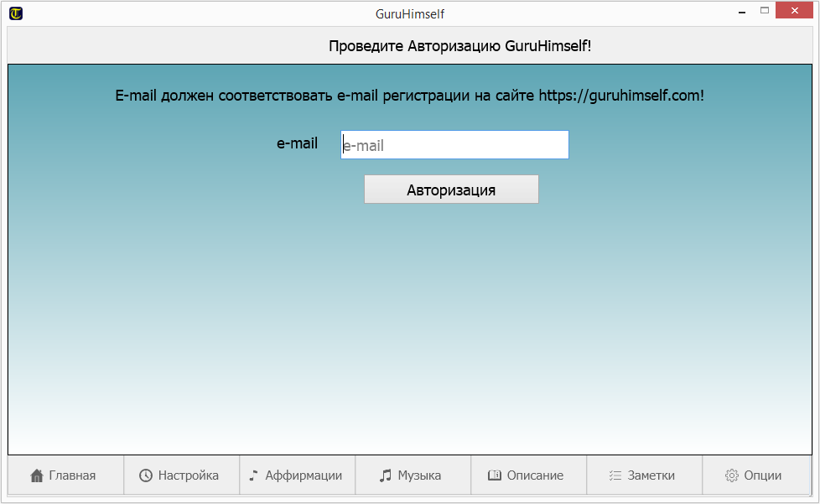The height and width of the screenshot is (504, 820).
Task: Select the Музыка tab
Action: tap(419, 475)
